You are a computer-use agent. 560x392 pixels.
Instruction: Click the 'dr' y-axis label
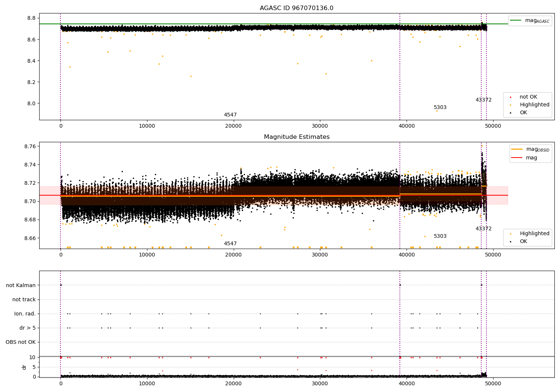(x=24, y=367)
